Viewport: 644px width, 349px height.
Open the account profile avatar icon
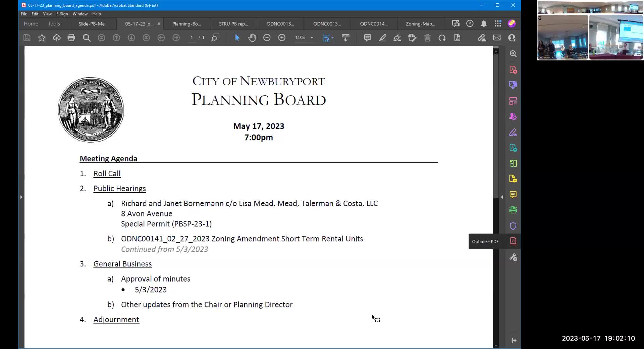point(512,23)
